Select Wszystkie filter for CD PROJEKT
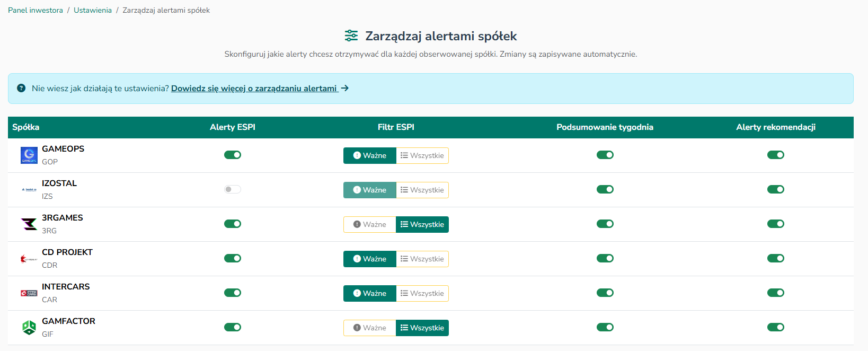This screenshot has width=868, height=351. (x=422, y=259)
